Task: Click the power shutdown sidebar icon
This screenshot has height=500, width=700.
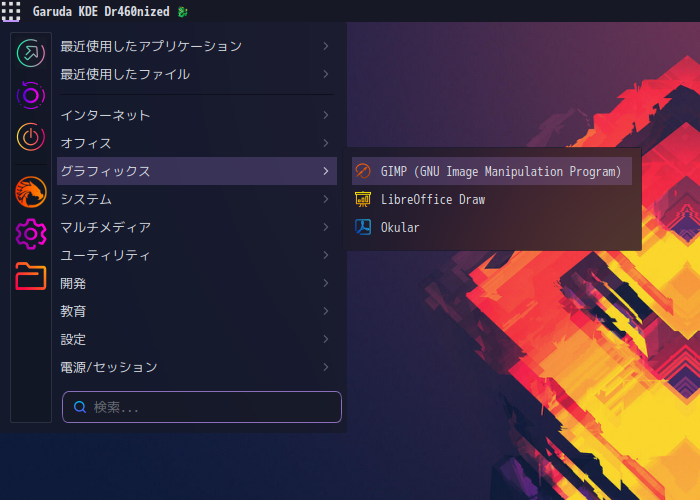Action: (x=31, y=137)
